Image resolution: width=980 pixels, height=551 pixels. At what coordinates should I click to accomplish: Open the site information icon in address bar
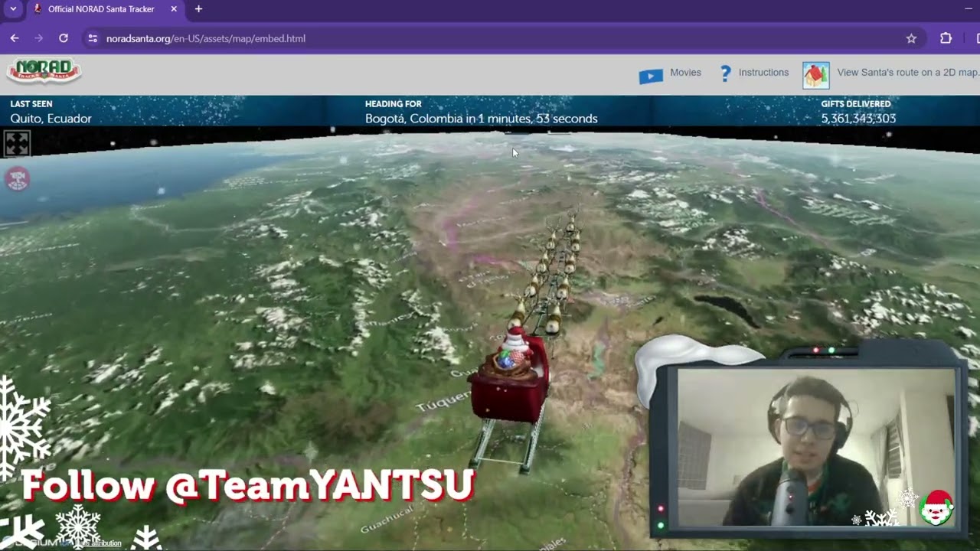coord(93,38)
